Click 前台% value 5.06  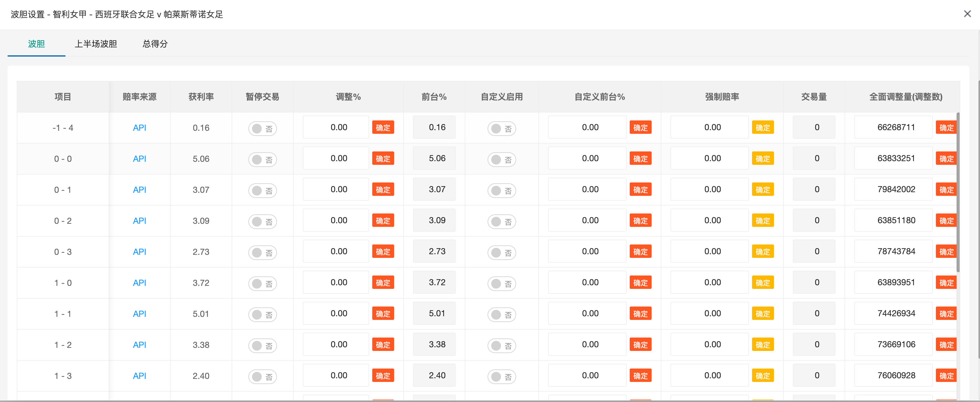[434, 158]
